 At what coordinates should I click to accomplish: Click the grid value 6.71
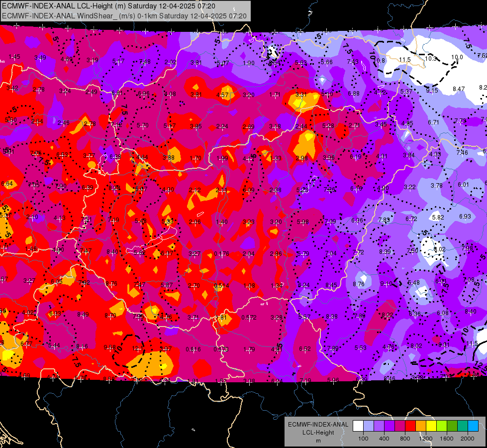(x=433, y=122)
